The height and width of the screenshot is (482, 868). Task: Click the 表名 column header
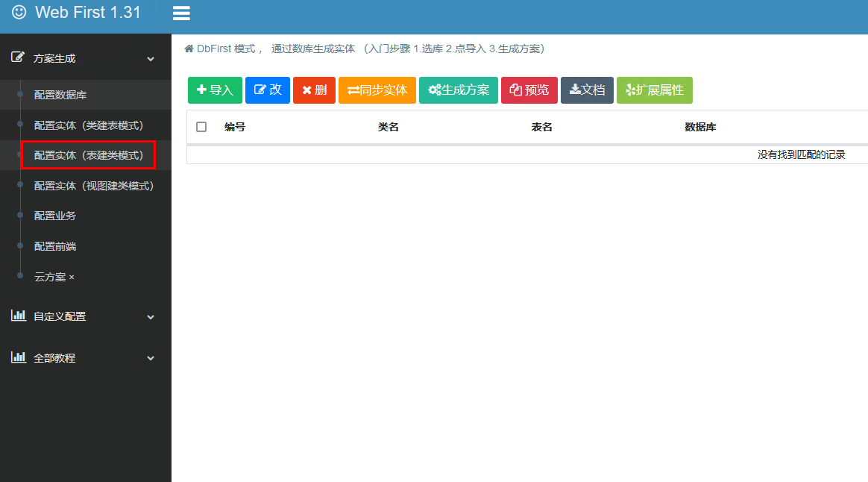[541, 127]
